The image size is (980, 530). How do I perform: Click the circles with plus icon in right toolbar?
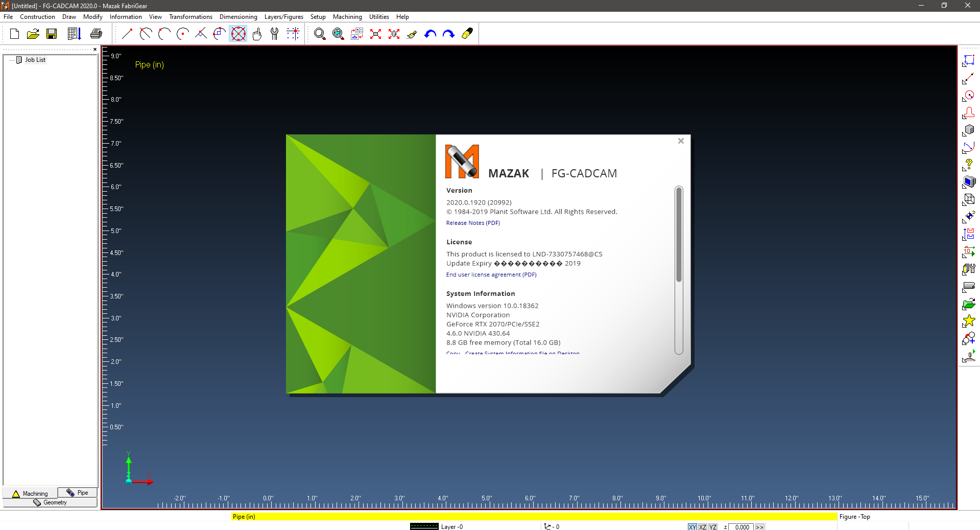pos(968,339)
